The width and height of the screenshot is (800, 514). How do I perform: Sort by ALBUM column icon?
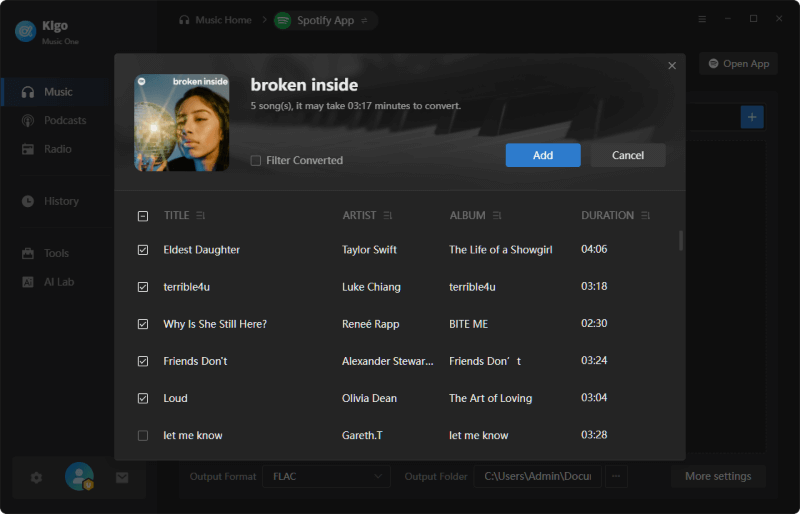tap(497, 216)
